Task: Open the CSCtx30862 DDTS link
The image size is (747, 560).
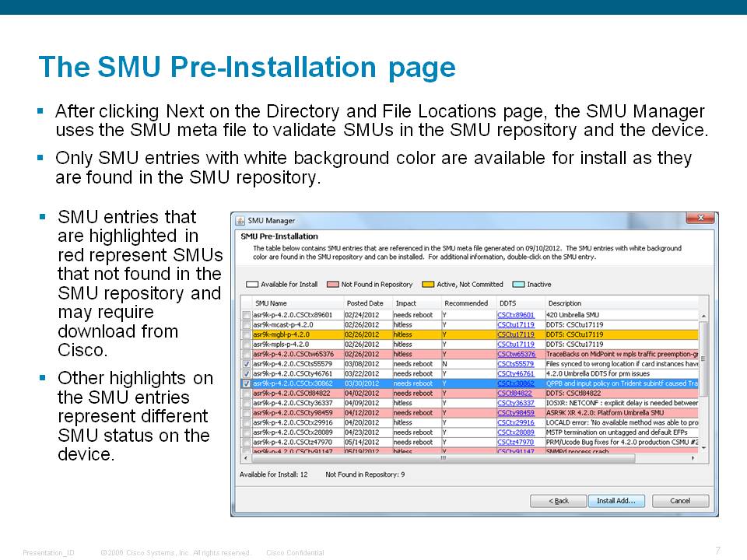Action: (515, 383)
